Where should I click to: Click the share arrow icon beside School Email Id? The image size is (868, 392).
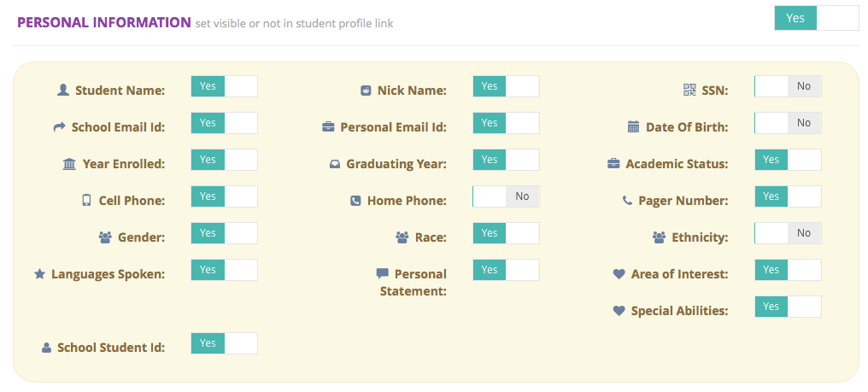(59, 127)
